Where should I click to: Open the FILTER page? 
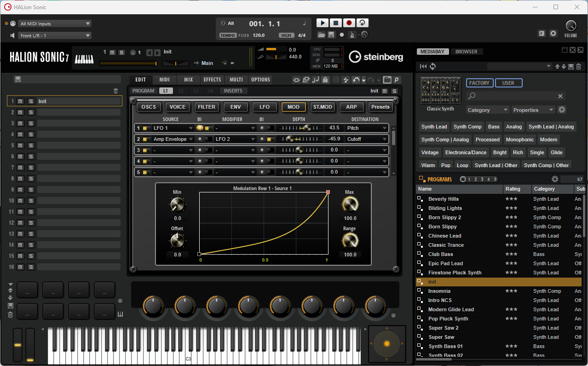tap(207, 107)
